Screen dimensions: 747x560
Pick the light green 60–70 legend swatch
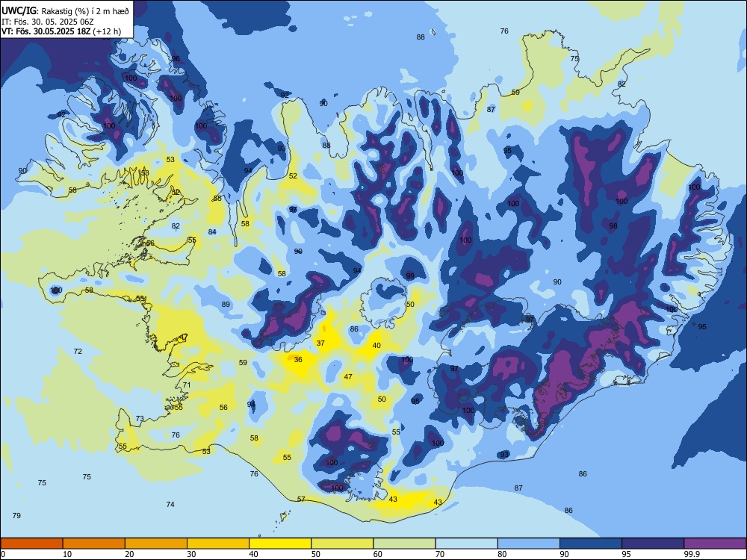point(404,544)
